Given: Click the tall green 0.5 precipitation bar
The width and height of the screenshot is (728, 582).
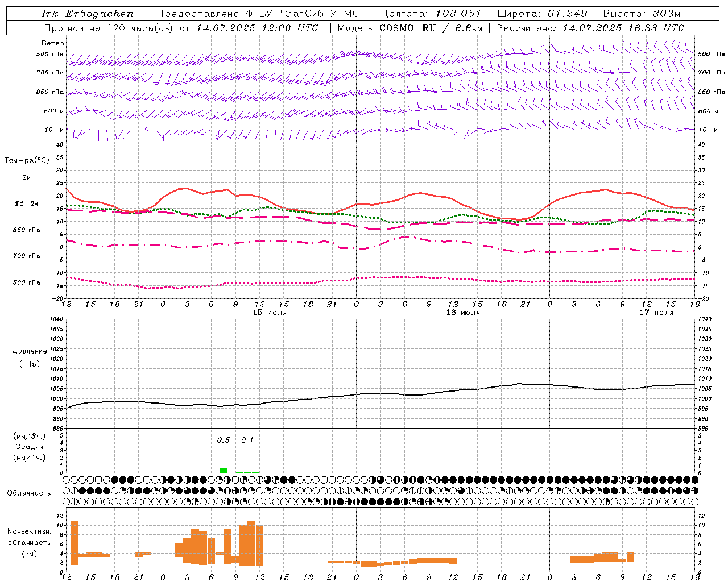Looking at the screenshot, I should 224,471.
